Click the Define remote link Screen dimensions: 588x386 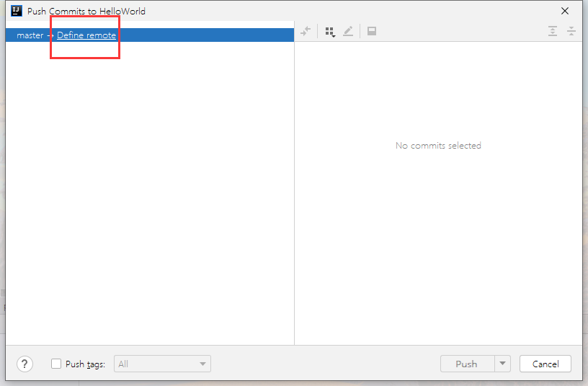click(x=86, y=35)
